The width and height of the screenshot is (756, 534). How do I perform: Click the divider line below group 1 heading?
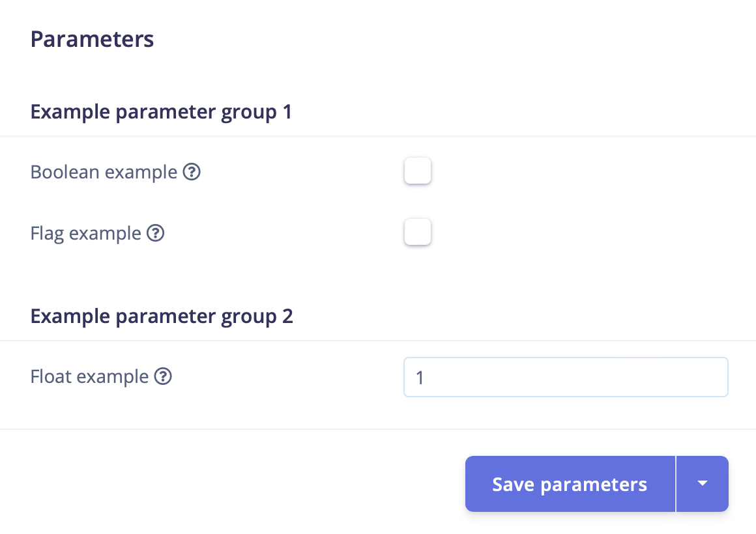(x=378, y=136)
